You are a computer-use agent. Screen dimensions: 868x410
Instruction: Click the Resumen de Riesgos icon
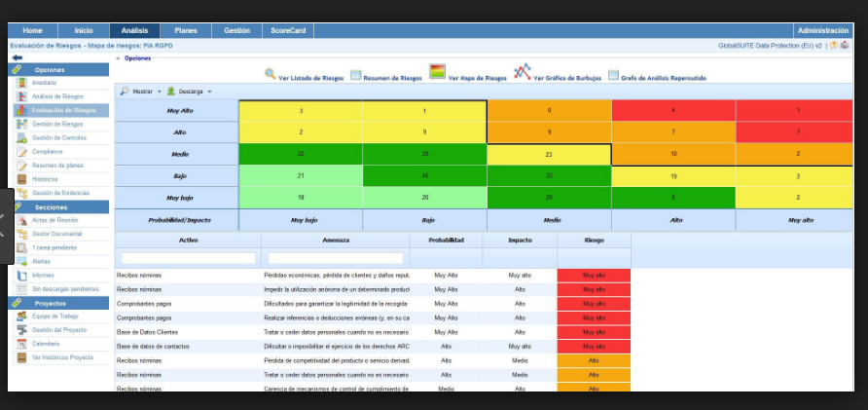(356, 75)
